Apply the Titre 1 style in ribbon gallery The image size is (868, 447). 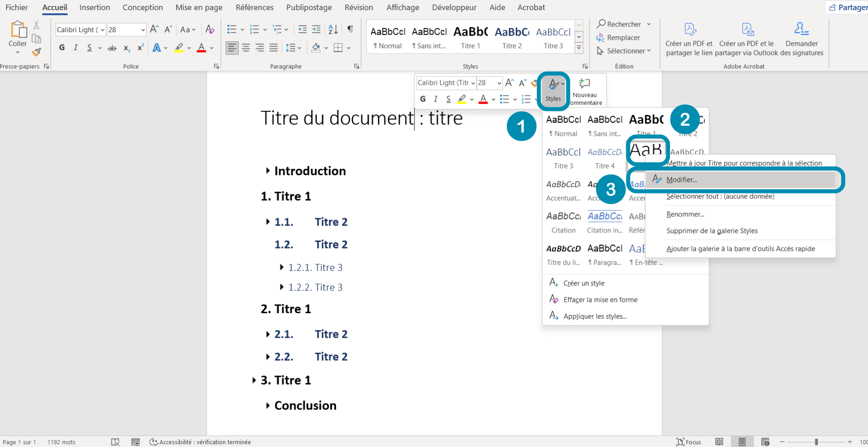click(x=470, y=37)
